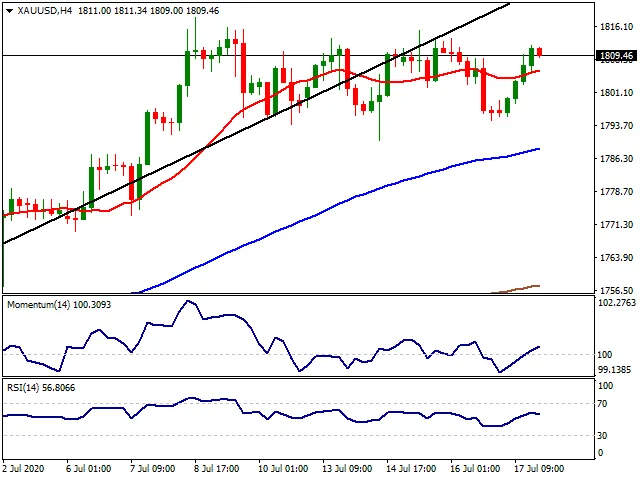Open the chart menu triangle beside XAUUSD,H4
640x480 pixels.
9,11
